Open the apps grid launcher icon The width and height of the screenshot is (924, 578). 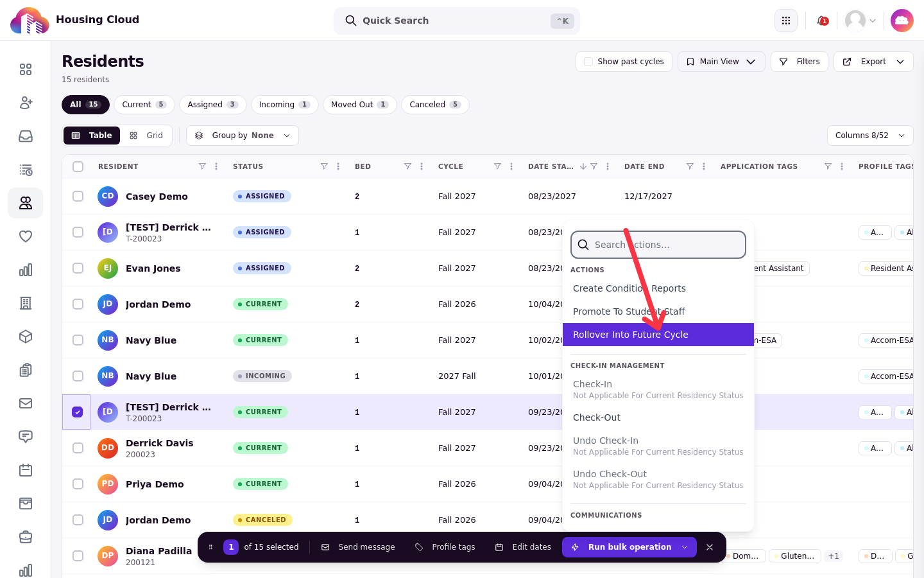(x=786, y=21)
